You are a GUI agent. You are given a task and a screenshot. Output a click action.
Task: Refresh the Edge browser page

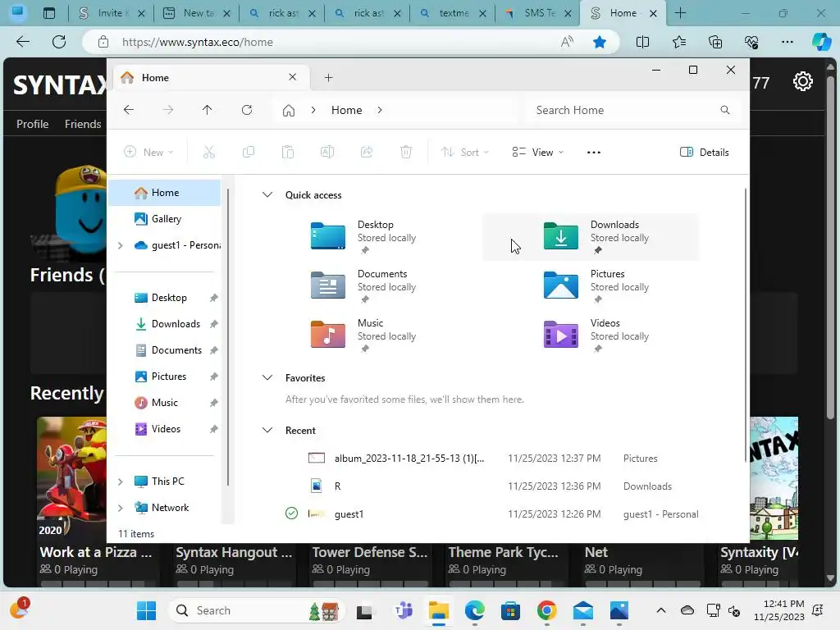[59, 42]
